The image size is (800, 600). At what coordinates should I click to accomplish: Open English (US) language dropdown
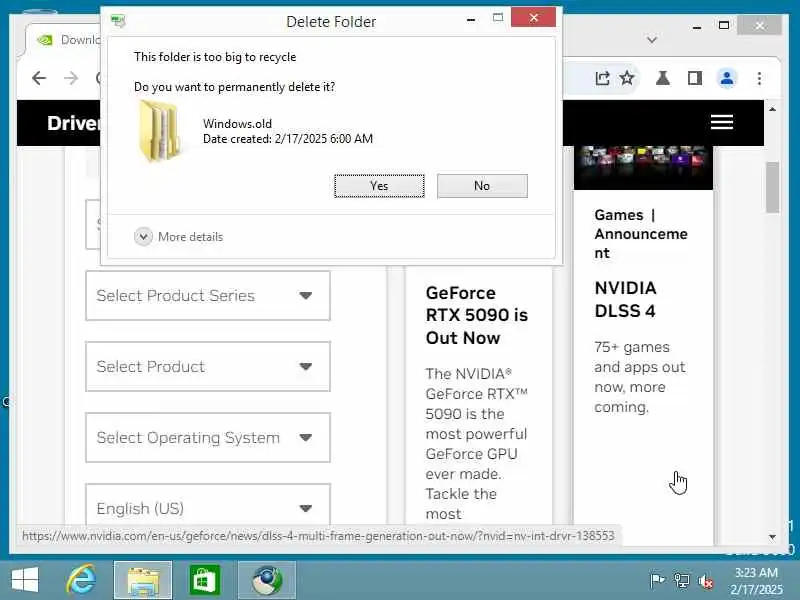pyautogui.click(x=208, y=505)
